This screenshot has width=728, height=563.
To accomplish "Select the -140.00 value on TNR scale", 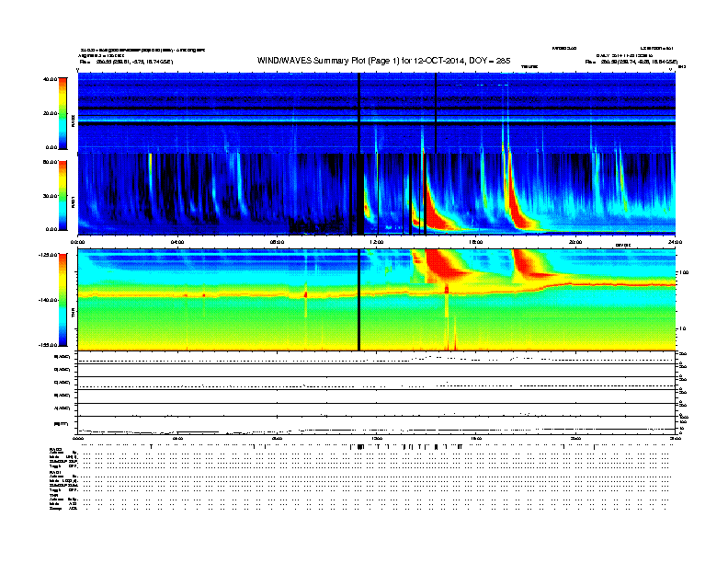I will (x=48, y=300).
